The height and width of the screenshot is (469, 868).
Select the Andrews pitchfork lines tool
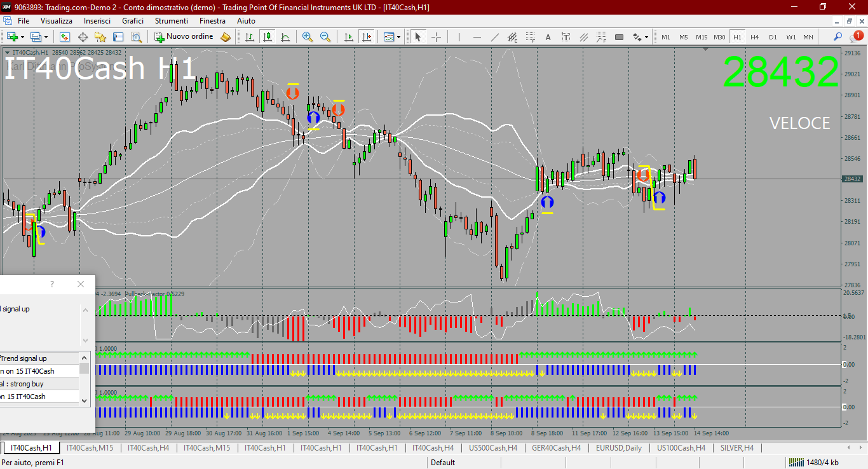pyautogui.click(x=584, y=37)
